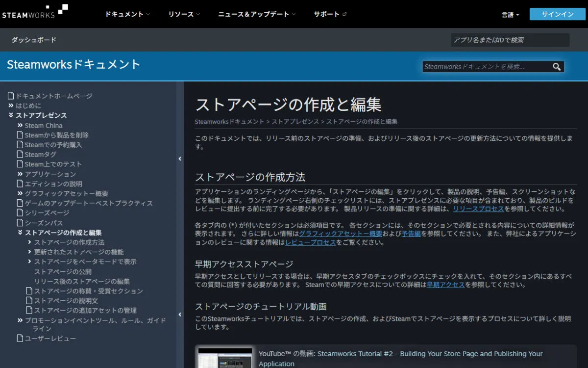
Task: Click the page icon beside Steam上でのテスト
Action: pos(20,164)
